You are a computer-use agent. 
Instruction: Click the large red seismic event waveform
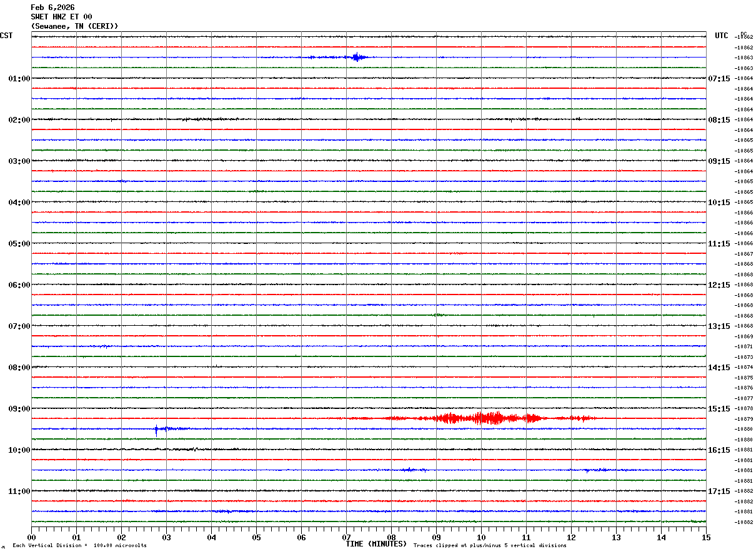point(487,418)
